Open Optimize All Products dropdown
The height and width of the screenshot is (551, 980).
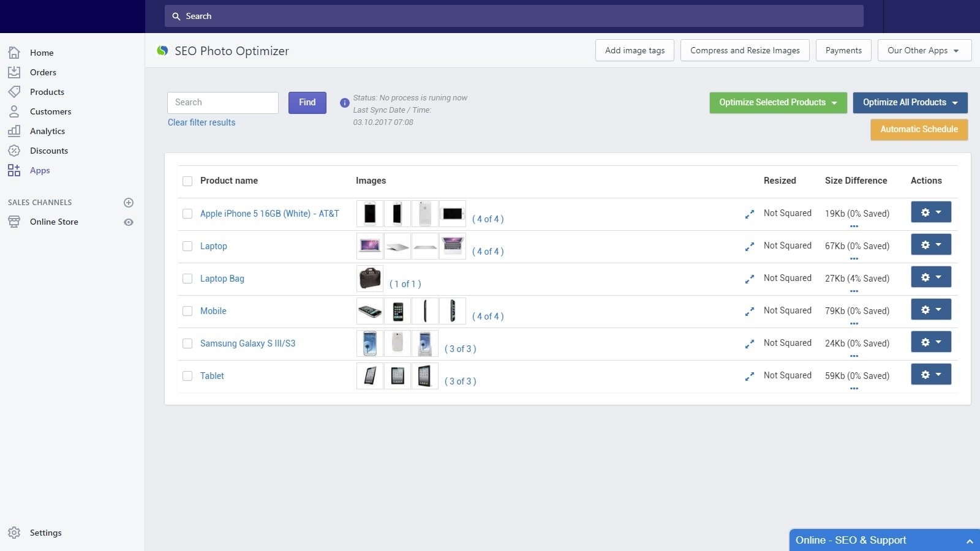(x=910, y=103)
